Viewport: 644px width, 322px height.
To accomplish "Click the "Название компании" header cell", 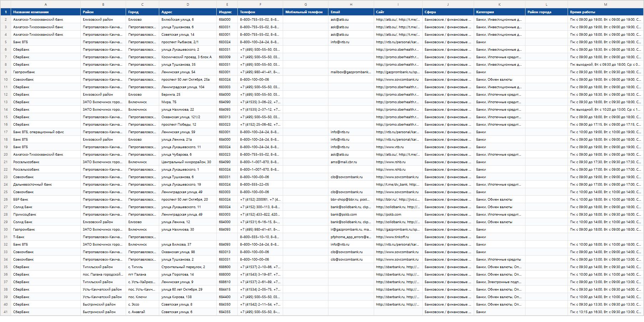I will coord(46,12).
